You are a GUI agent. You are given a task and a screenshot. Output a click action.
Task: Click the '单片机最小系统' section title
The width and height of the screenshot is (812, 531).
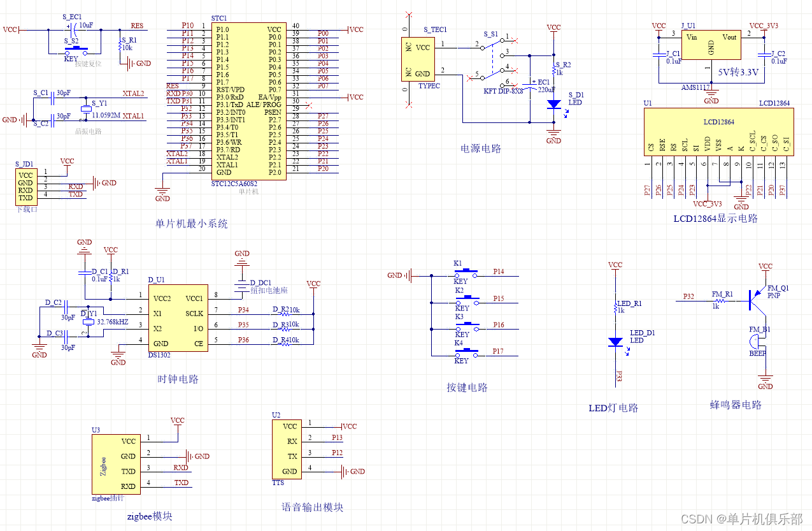coord(191,224)
